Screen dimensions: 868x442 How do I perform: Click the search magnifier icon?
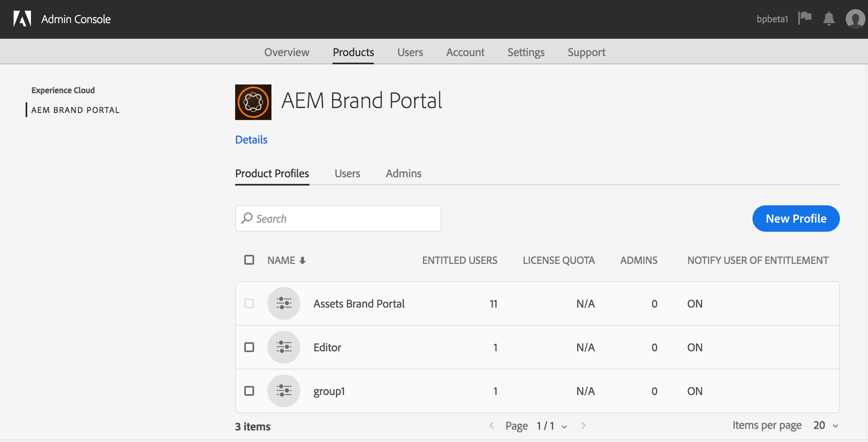[247, 218]
